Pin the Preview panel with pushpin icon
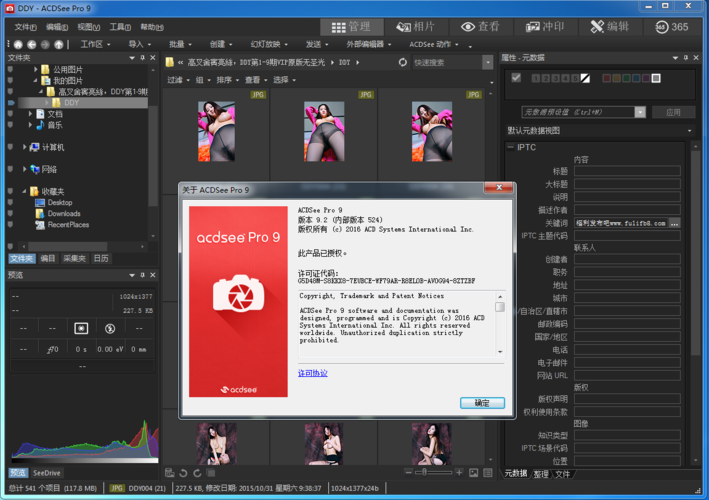Viewport: 709px width, 500px height. coord(142,275)
